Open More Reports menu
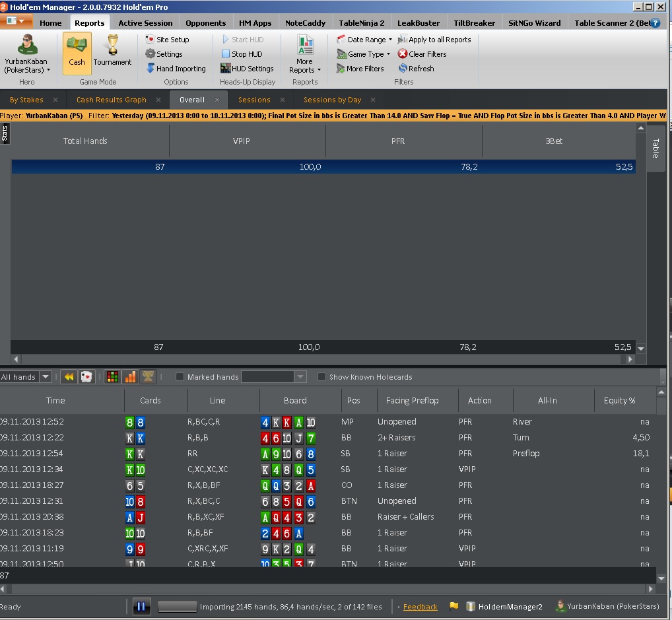 [305, 54]
